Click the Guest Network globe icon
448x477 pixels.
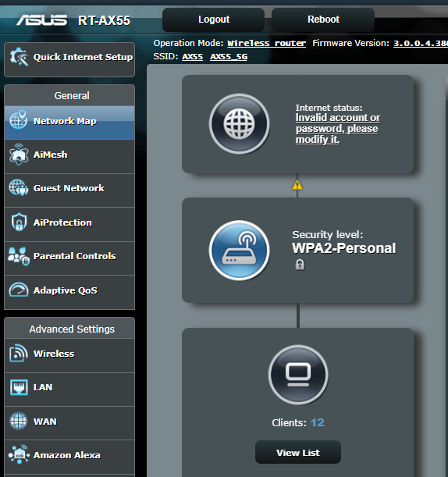[x=19, y=187]
